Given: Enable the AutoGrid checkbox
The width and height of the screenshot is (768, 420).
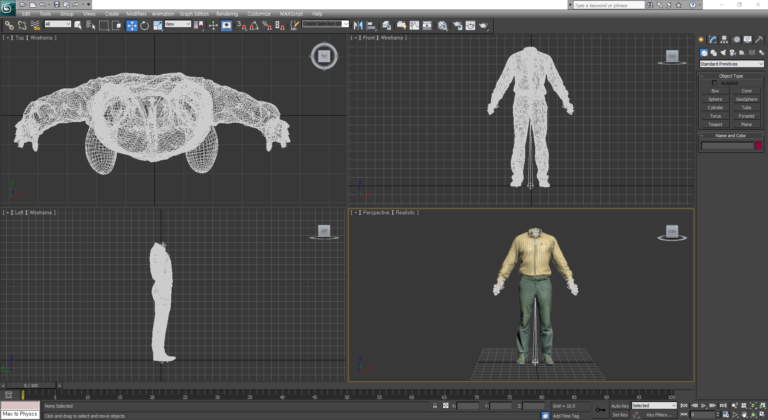Looking at the screenshot, I should coord(713,83).
